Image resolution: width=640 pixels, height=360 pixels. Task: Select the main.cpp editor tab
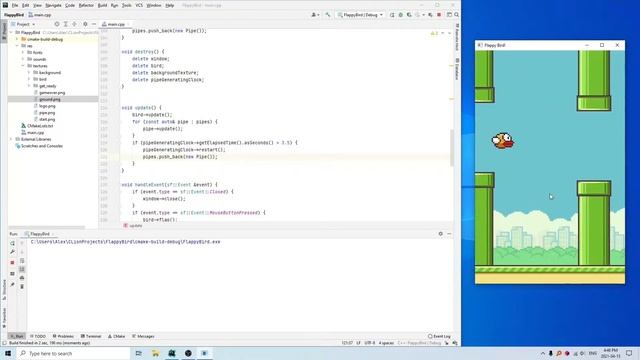pos(115,24)
